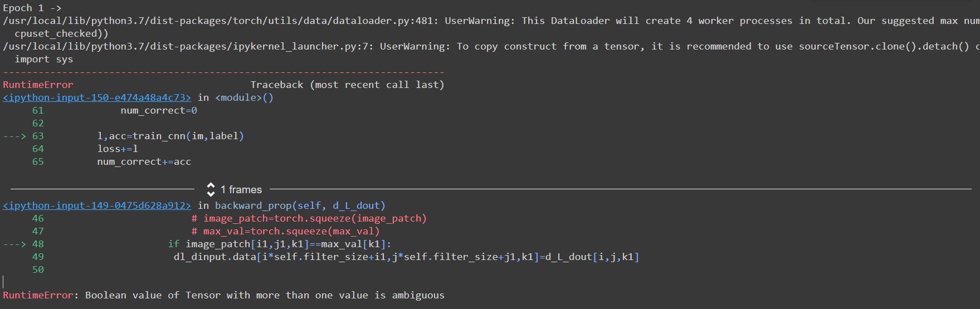980x309 pixels.
Task: Click the "cpuset_checked))" line
Action: (61, 33)
